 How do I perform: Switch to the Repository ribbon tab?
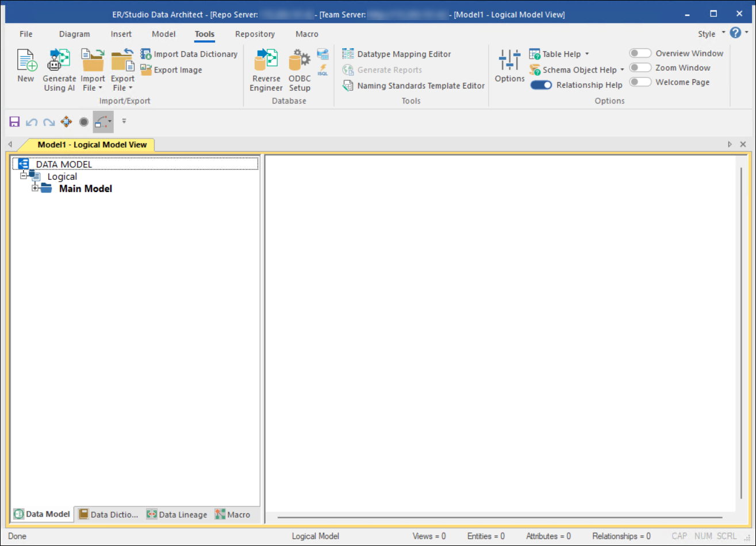255,34
